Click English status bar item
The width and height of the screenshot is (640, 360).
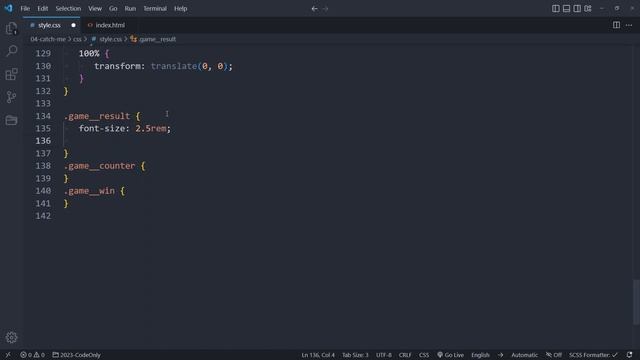click(x=480, y=355)
